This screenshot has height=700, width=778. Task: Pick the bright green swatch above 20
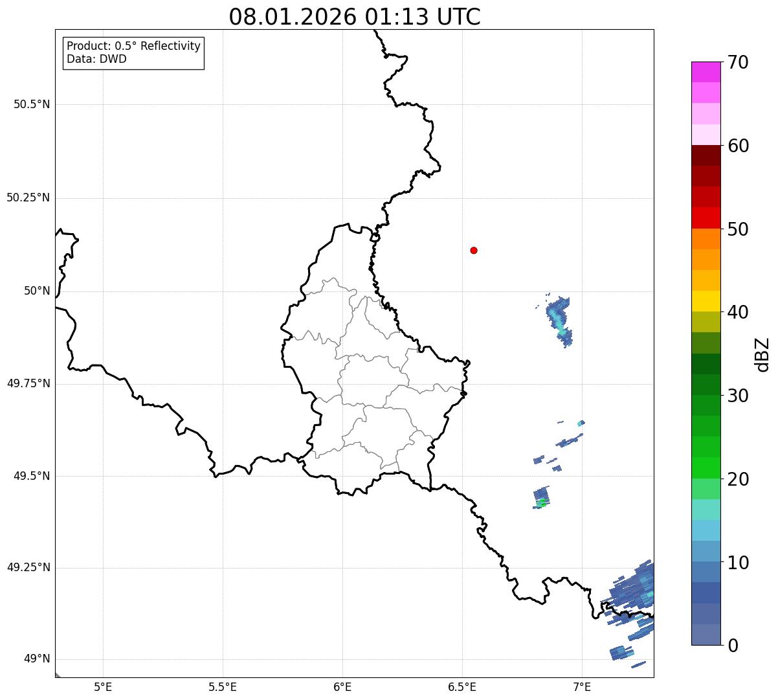pyautogui.click(x=706, y=468)
